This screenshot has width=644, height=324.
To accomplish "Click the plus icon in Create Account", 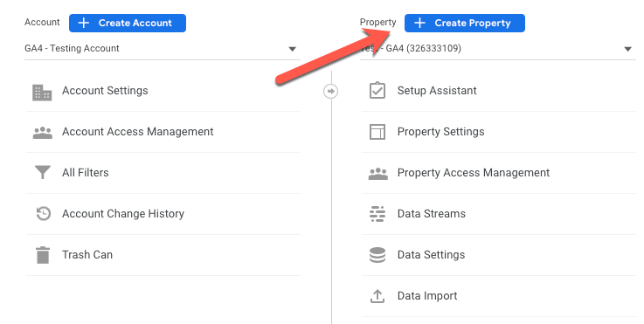I will (84, 23).
